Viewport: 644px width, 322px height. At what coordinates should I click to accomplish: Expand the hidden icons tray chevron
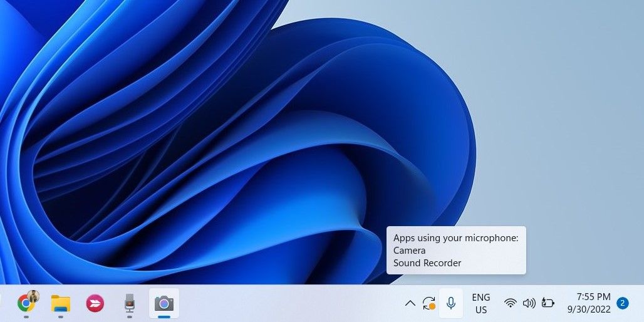410,303
